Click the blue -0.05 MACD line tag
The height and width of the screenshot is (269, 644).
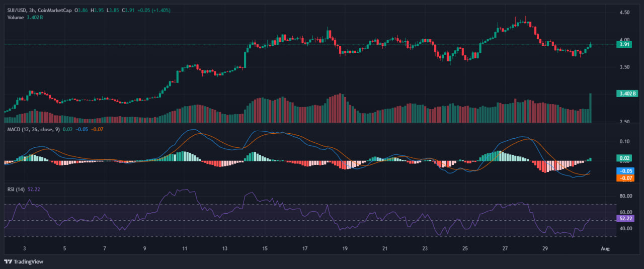tap(625, 171)
